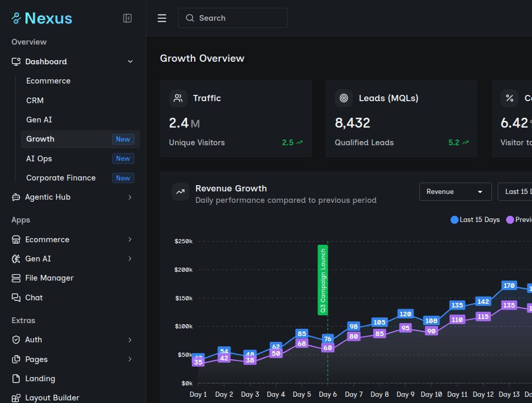
Task: Click the blue 120 data point
Action: tap(405, 314)
